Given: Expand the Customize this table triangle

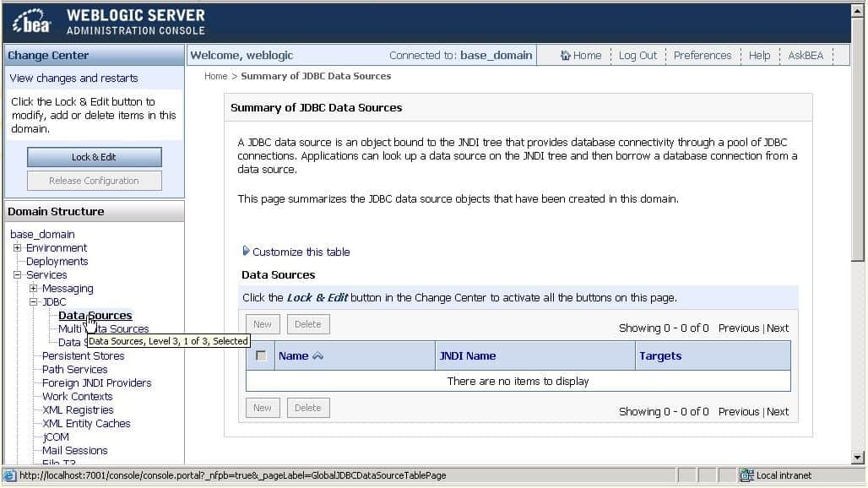Looking at the screenshot, I should pyautogui.click(x=246, y=252).
